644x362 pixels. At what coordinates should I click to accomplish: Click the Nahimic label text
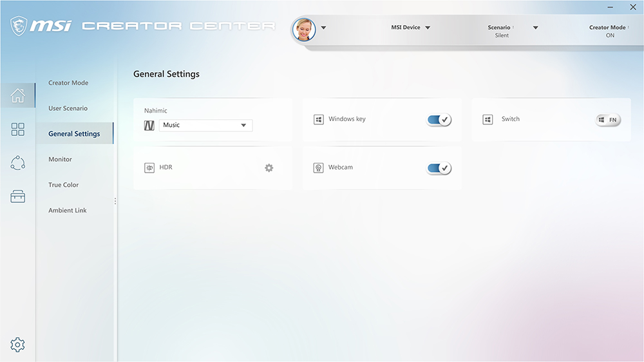tap(156, 111)
